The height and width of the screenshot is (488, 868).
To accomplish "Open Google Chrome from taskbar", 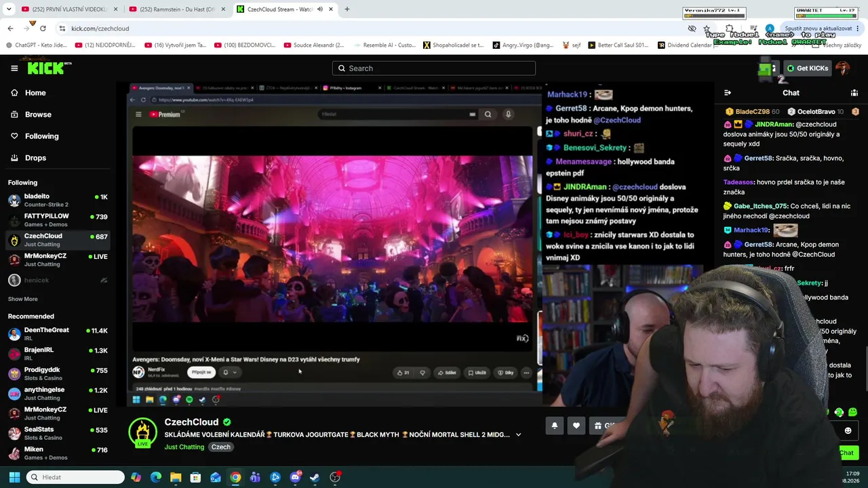I will (x=235, y=477).
